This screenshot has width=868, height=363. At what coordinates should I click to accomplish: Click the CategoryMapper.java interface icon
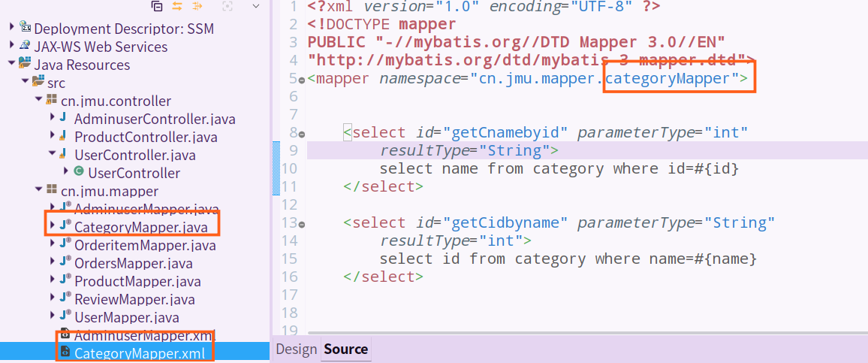pos(65,225)
